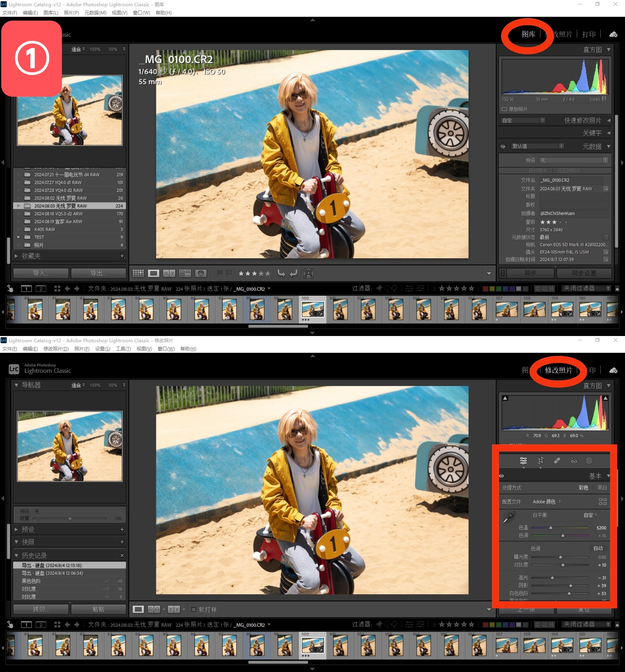
Task: Toggle the 基本 panel eye visibility icon
Action: point(501,476)
